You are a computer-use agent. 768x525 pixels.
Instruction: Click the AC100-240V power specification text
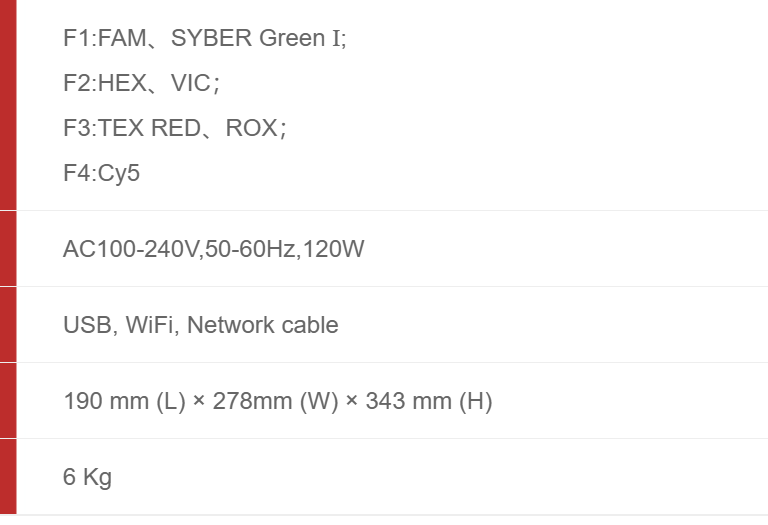(130, 249)
